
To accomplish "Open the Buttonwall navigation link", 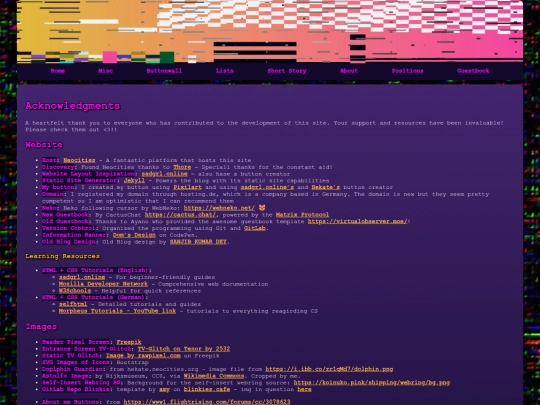I will tap(164, 71).
